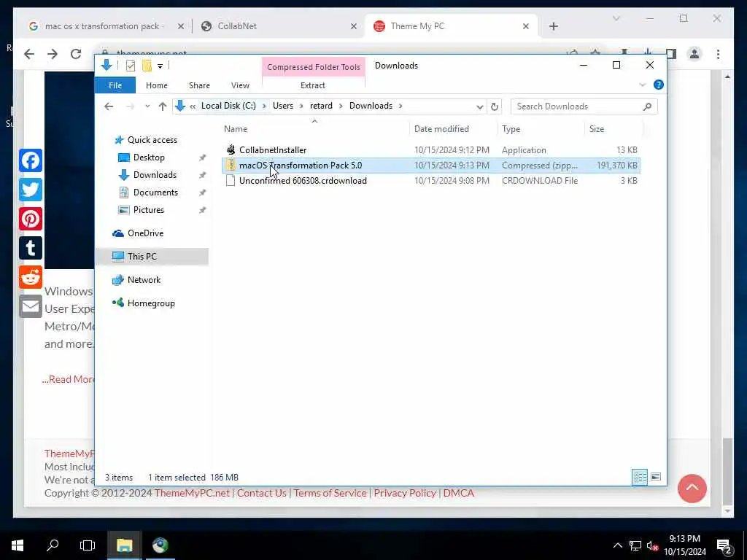Open Task View on taskbar
Screen dimensions: 747x560
pos(88,545)
